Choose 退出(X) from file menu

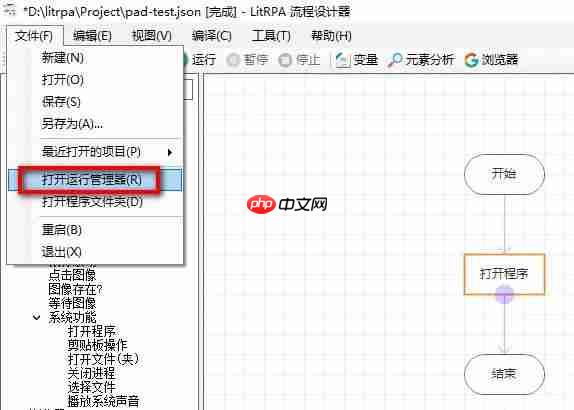[95, 252]
